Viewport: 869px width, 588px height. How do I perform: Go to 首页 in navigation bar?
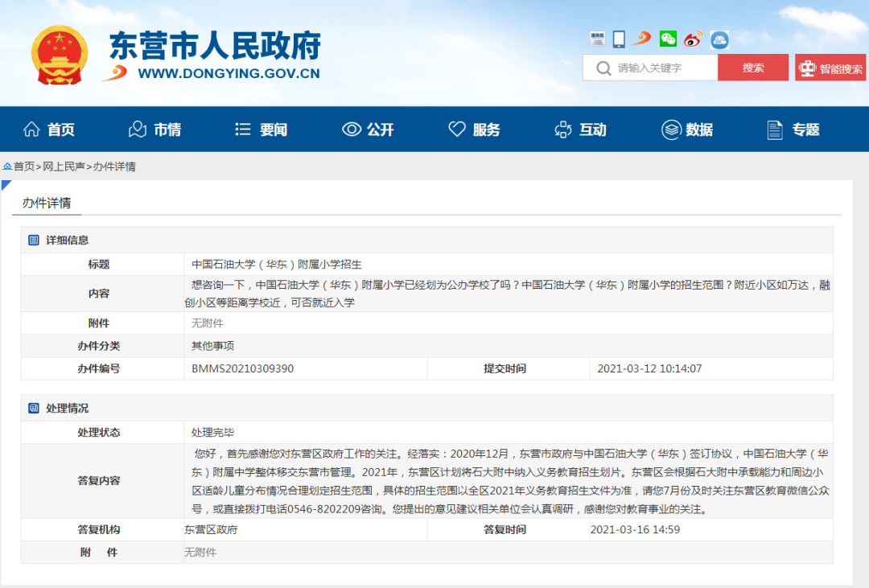(49, 130)
